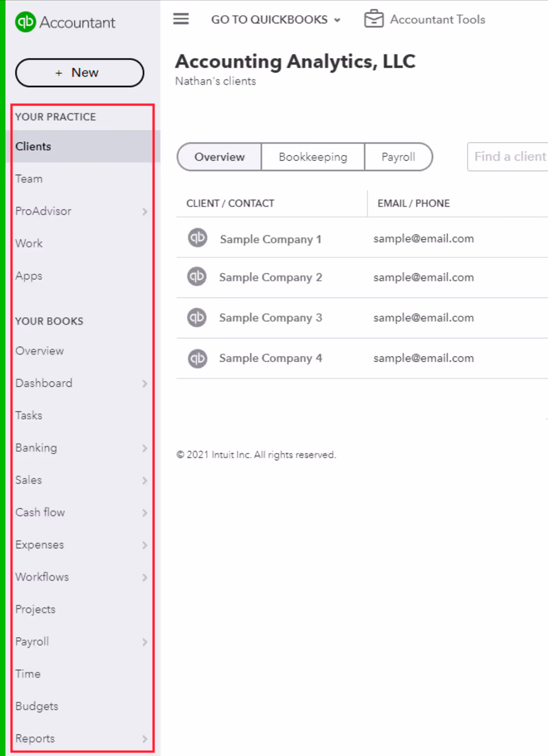The width and height of the screenshot is (548, 756).
Task: Open Sample Company 2 client
Action: (x=270, y=277)
